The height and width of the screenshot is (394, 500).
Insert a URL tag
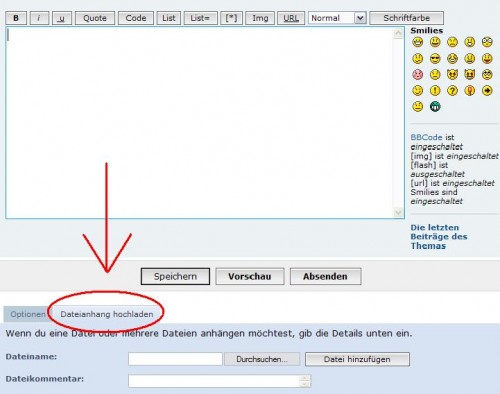point(291,18)
